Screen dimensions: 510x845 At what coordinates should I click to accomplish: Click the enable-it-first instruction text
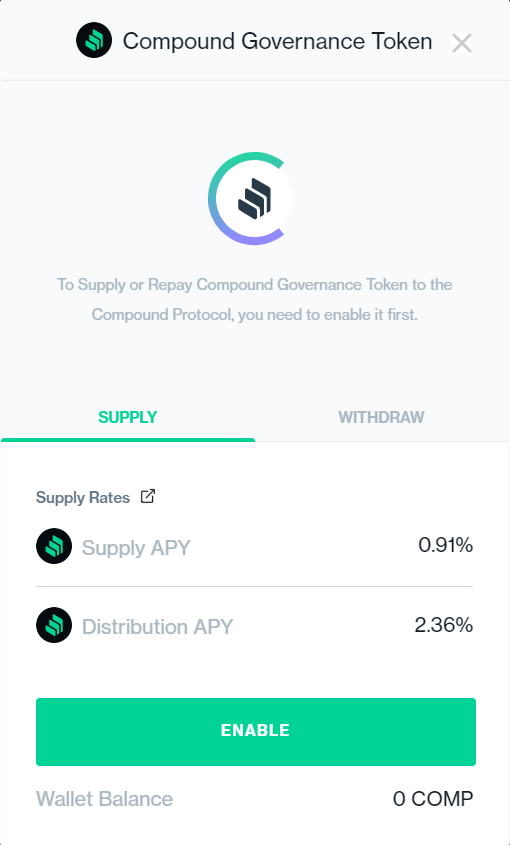[x=254, y=299]
